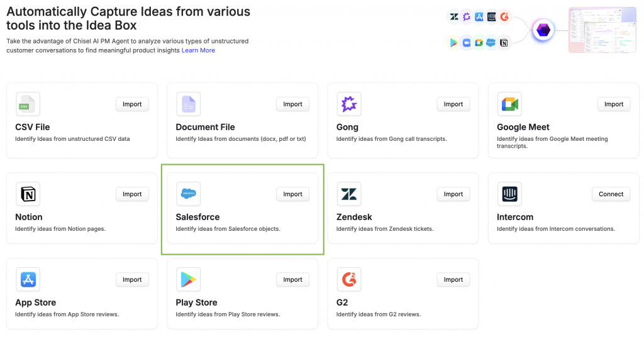The height and width of the screenshot is (344, 644).
Task: Click the Google Meet camera icon
Action: (509, 104)
